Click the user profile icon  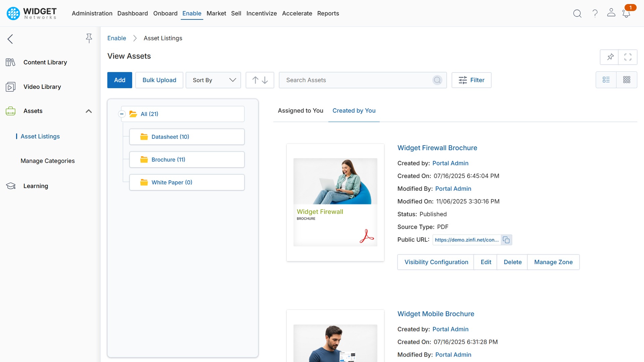611,13
